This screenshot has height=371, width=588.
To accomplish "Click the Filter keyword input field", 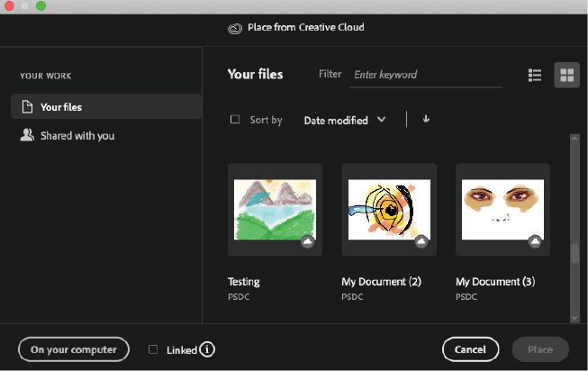I will 426,75.
